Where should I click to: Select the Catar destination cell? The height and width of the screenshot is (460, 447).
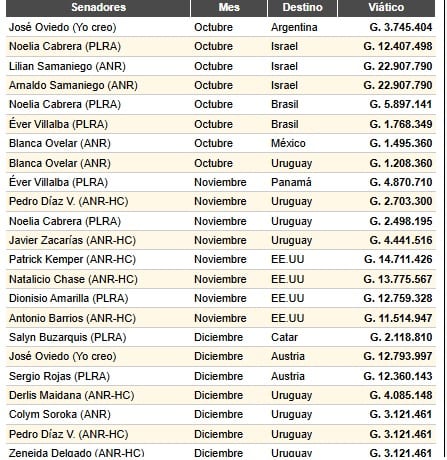tap(284, 337)
